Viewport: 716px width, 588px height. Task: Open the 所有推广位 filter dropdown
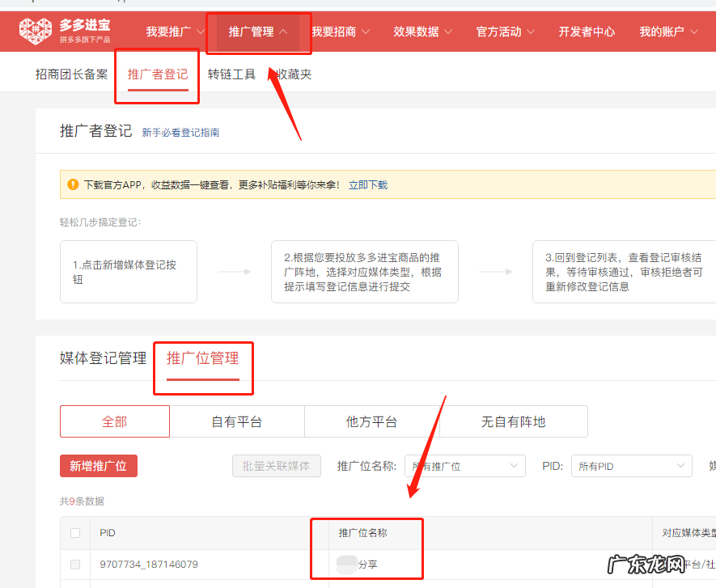pyautogui.click(x=464, y=466)
